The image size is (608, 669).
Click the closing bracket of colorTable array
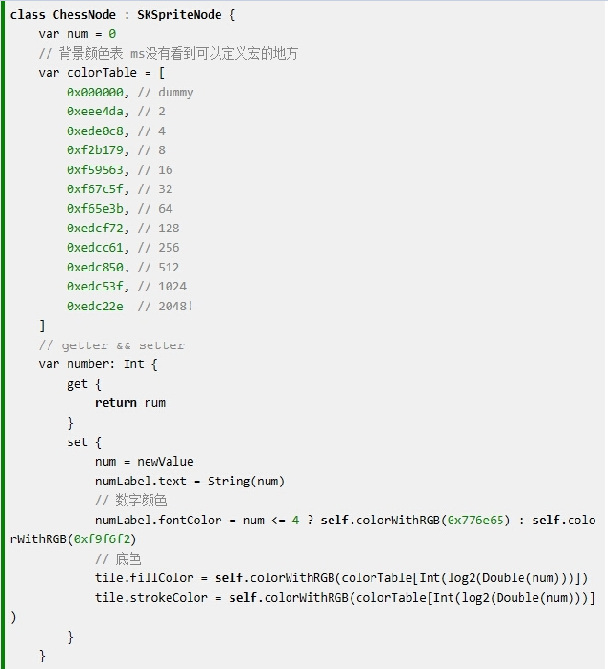42,326
